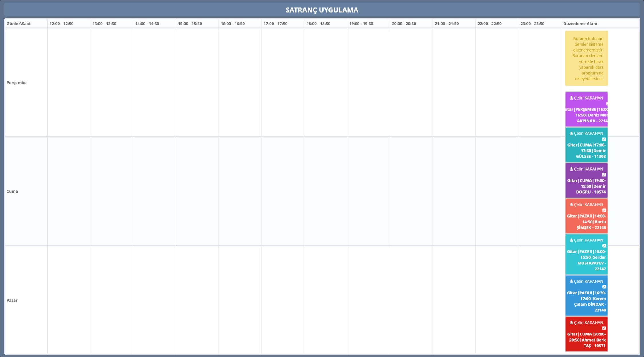
Task: Edit the Ahmet Berk TAŞ Cuma 20:00 lesson
Action: point(604,328)
